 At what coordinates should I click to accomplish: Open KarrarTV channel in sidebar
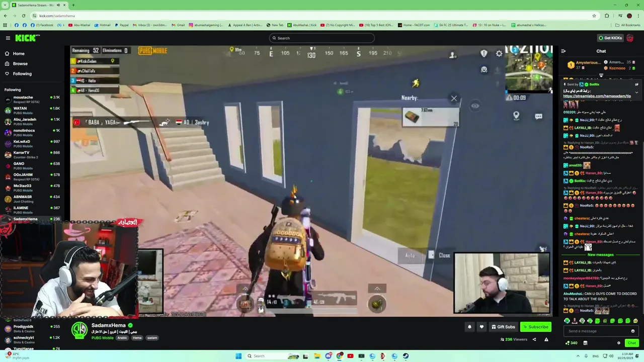click(32, 154)
